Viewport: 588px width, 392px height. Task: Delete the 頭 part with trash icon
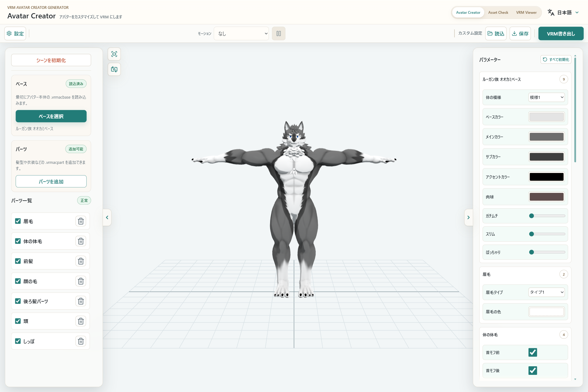click(x=81, y=321)
